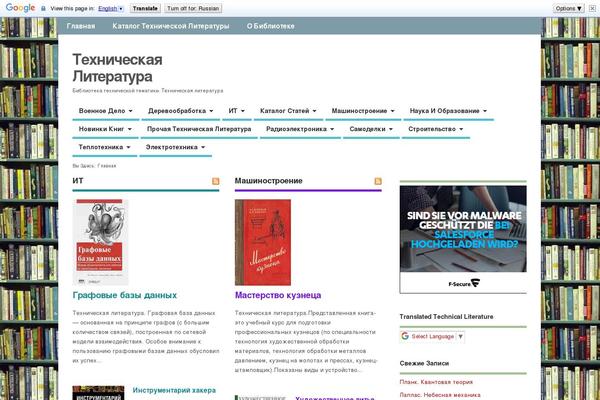The width and height of the screenshot is (600, 400).
Task: Click the Инструментарий хакера book thumbnail
Action: [x=98, y=393]
